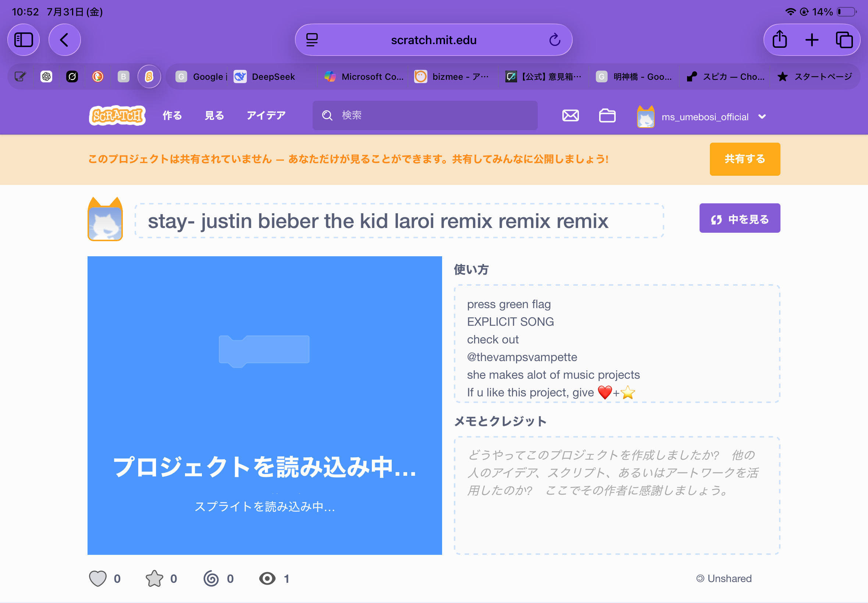This screenshot has width=868, height=603.
Task: Toggle the Safari sidebar icon
Action: (x=24, y=40)
